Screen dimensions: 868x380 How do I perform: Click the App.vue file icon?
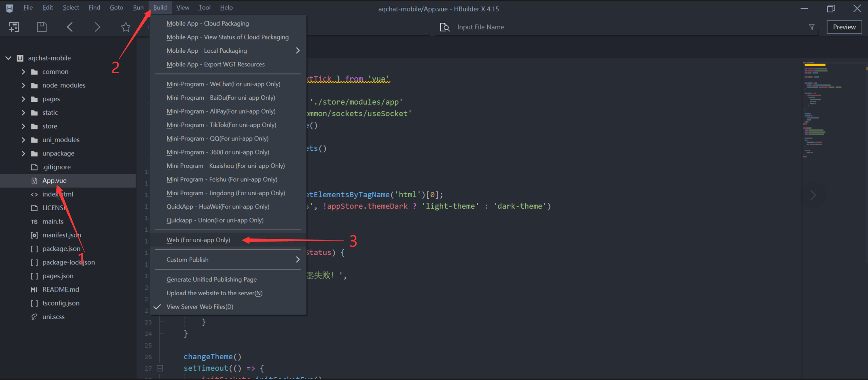point(34,181)
